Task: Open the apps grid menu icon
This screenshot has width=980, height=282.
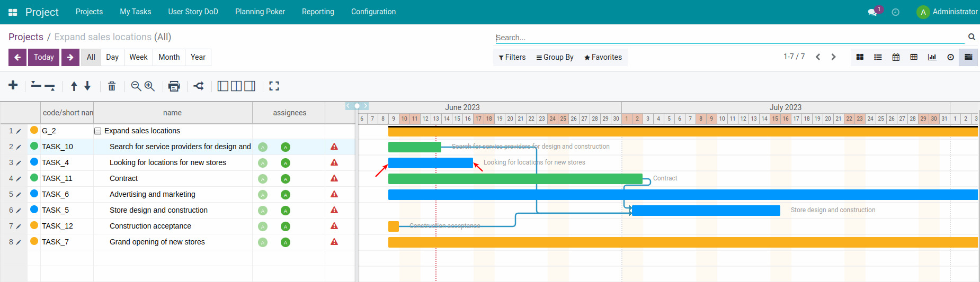Action: 13,12
